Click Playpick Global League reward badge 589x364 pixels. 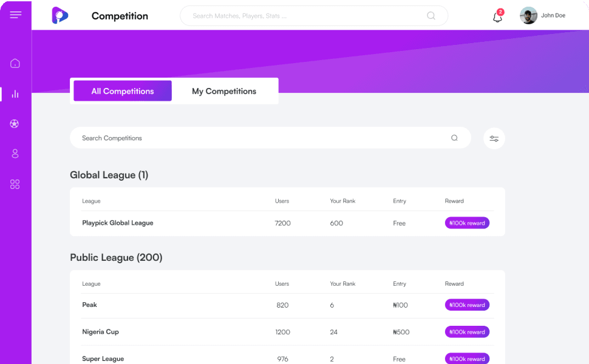coord(467,223)
